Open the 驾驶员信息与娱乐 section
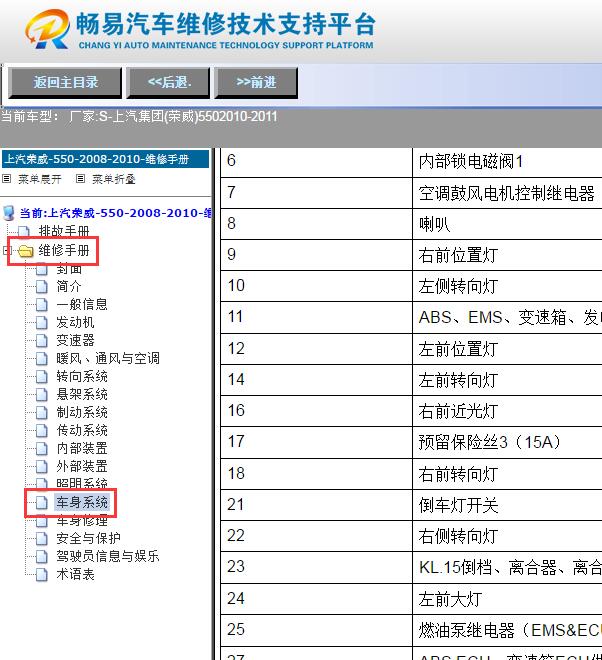The height and width of the screenshot is (660, 602). click(x=108, y=556)
